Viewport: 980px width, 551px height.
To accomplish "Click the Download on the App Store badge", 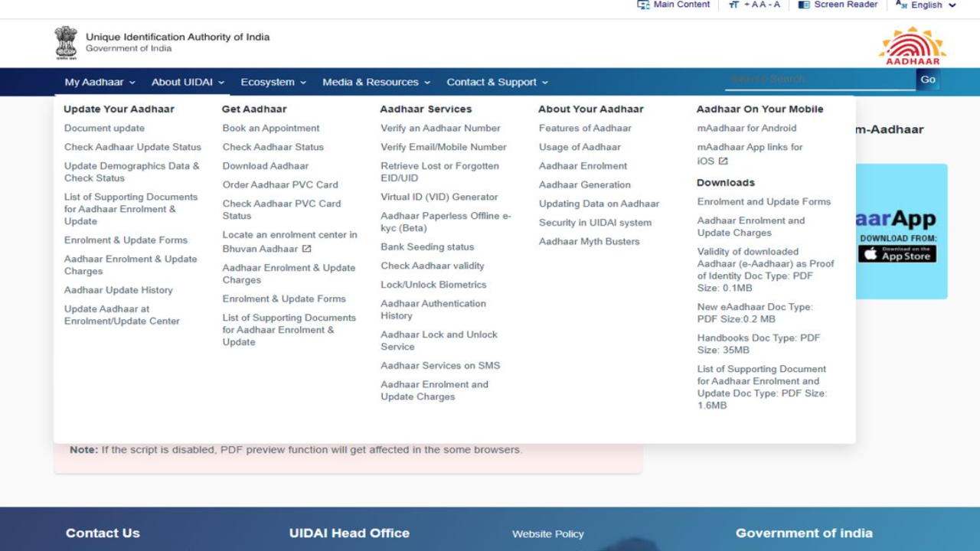I will pyautogui.click(x=897, y=254).
